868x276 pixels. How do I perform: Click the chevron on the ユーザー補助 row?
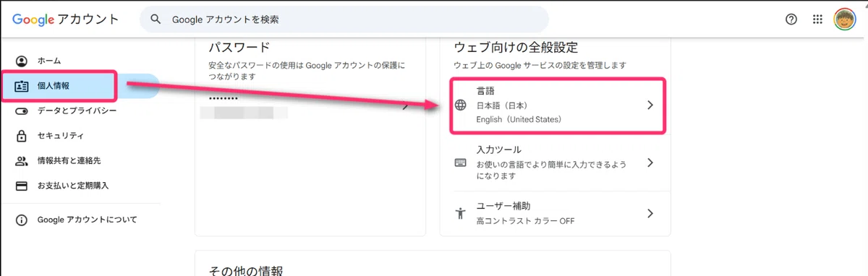point(650,213)
